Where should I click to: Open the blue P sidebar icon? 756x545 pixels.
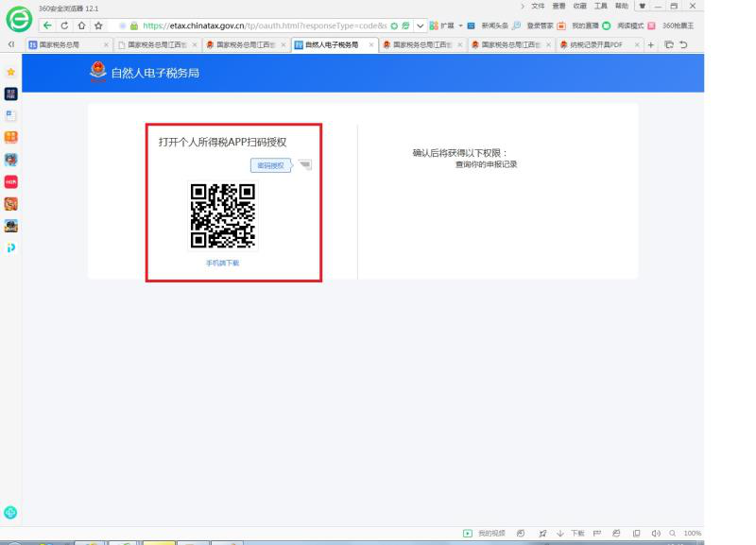10,247
